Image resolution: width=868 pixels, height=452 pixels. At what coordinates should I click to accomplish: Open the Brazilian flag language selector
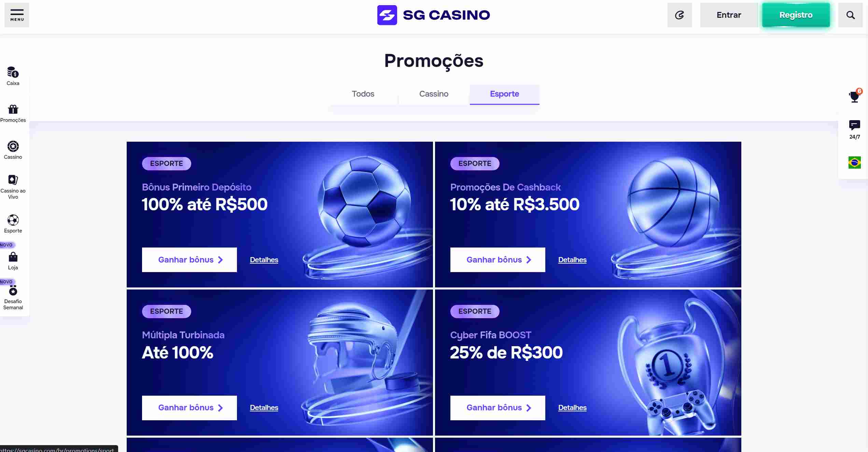[x=855, y=163]
